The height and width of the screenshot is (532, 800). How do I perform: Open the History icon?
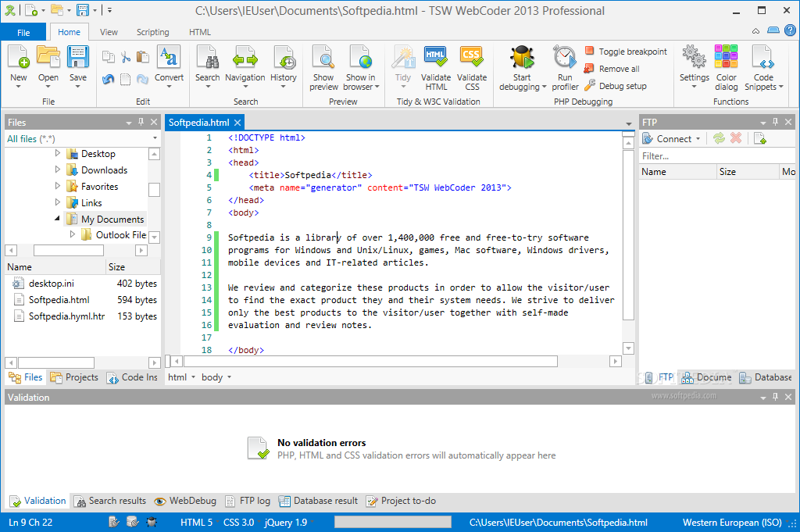pyautogui.click(x=284, y=56)
